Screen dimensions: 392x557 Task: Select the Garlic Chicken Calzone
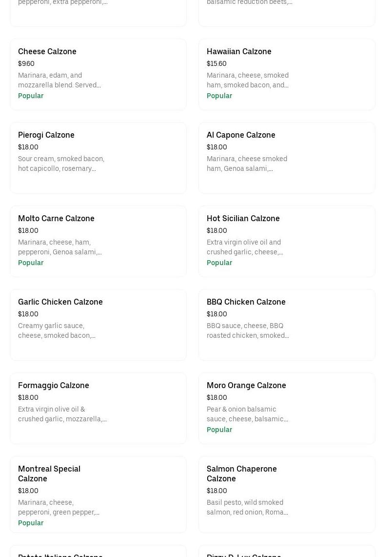click(x=60, y=302)
